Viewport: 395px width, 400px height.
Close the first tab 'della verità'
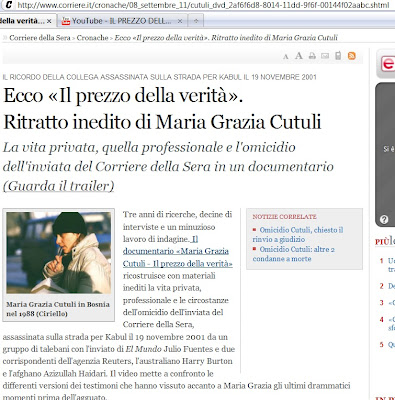(x=49, y=21)
